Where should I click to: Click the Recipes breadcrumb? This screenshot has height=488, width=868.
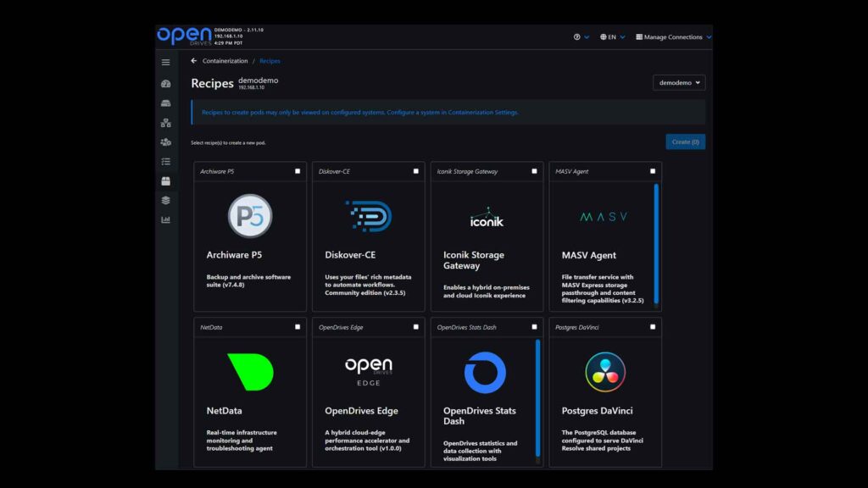(270, 61)
